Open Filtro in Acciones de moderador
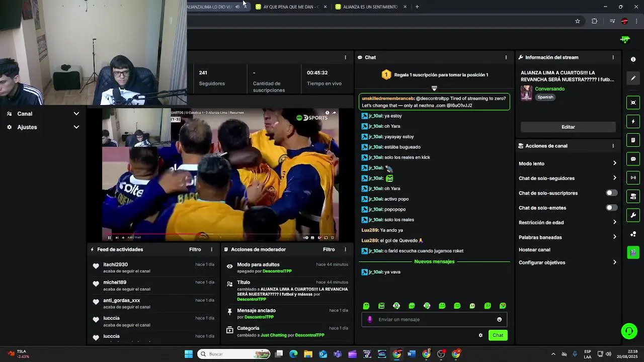The width and height of the screenshot is (644, 362). [x=329, y=249]
